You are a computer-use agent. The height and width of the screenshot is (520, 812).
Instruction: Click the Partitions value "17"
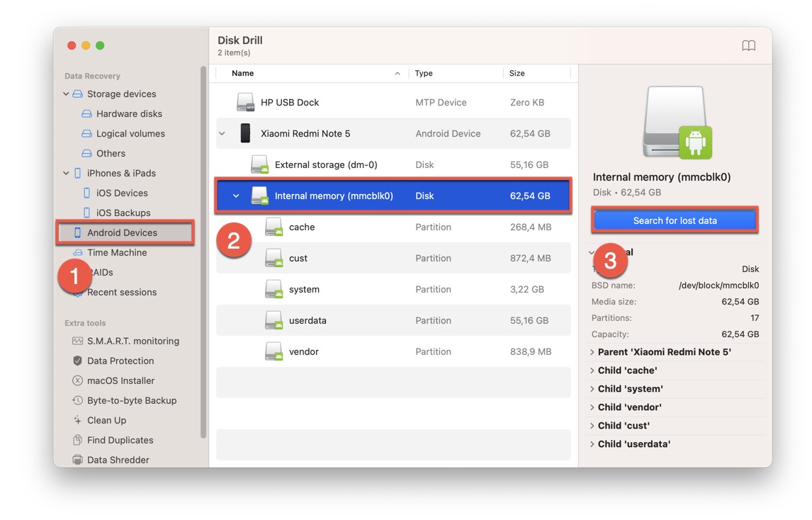pos(755,318)
